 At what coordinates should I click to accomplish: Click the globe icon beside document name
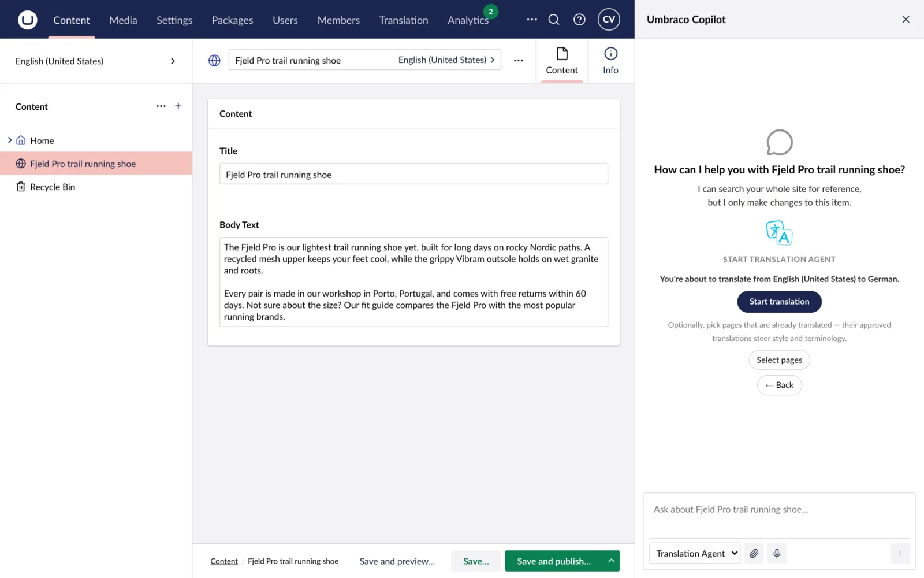tap(214, 60)
